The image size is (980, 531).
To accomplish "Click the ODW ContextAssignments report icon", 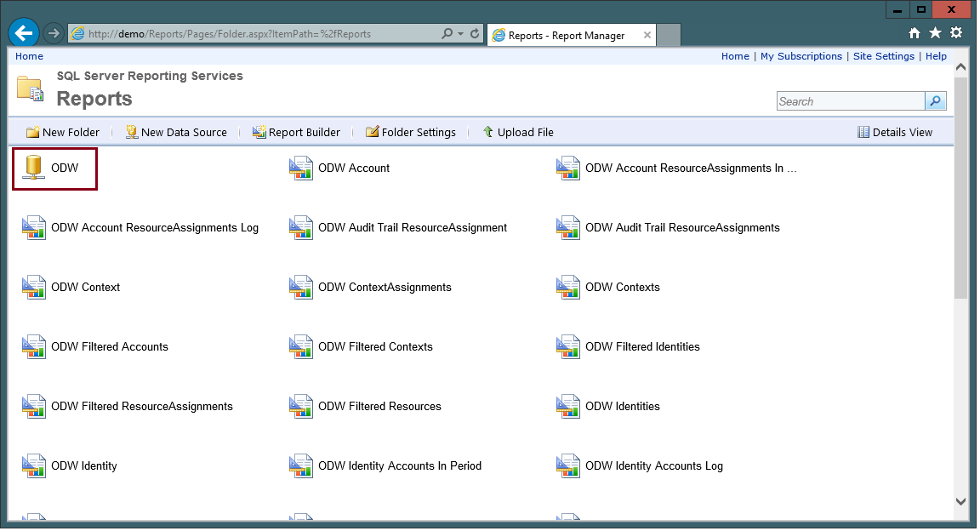I will coord(300,287).
